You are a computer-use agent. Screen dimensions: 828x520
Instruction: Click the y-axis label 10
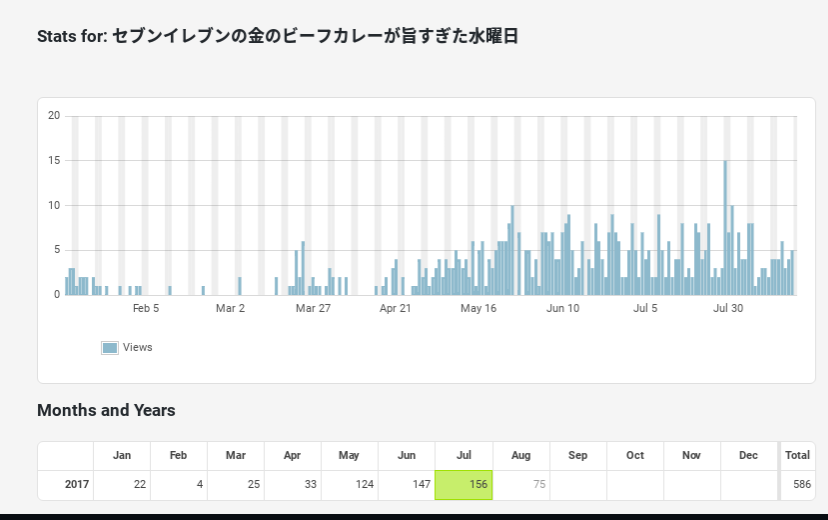(54, 205)
